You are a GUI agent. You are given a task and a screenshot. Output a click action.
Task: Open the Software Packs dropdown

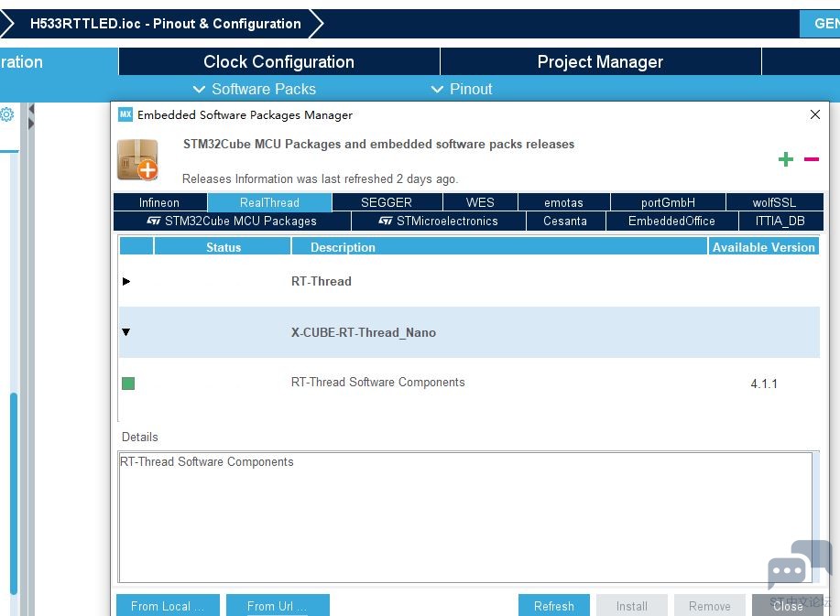(x=255, y=89)
